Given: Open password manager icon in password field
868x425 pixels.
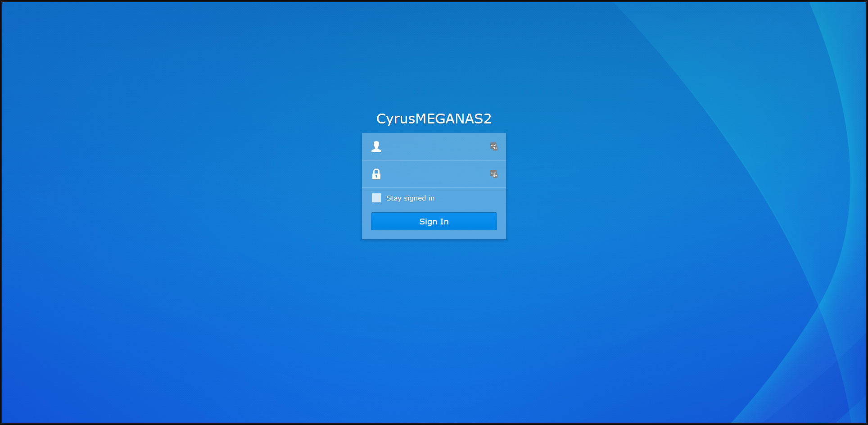Looking at the screenshot, I should pyautogui.click(x=494, y=174).
